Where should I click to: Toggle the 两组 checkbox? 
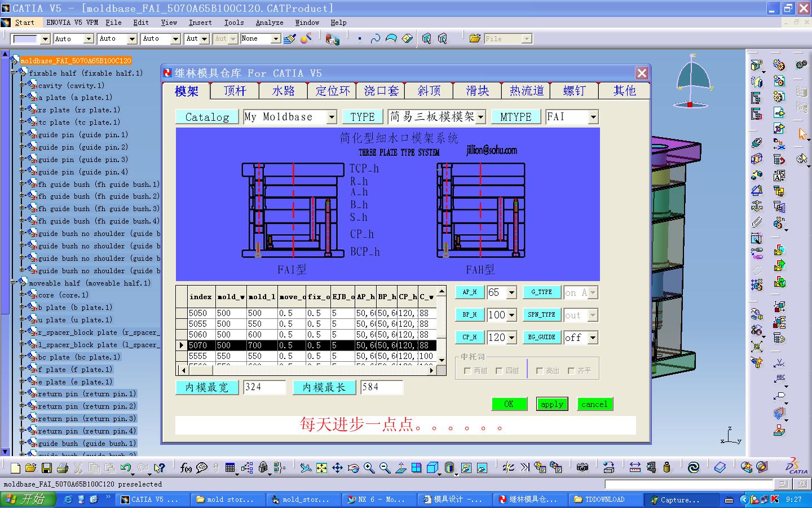[467, 371]
